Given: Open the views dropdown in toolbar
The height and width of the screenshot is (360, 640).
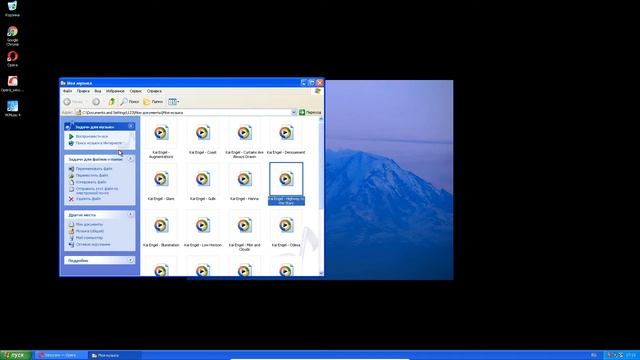Looking at the screenshot, I should (174, 102).
